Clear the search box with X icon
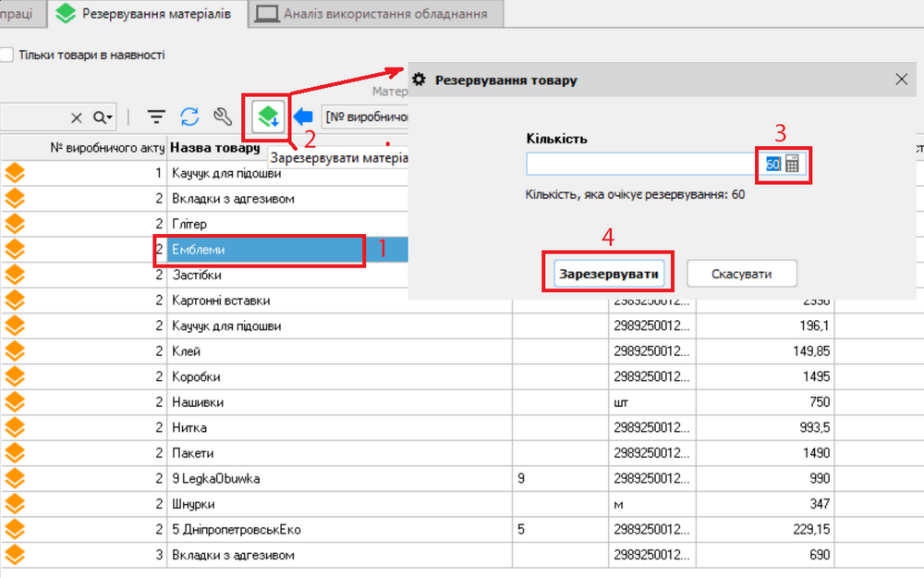924x578 pixels. [x=77, y=117]
